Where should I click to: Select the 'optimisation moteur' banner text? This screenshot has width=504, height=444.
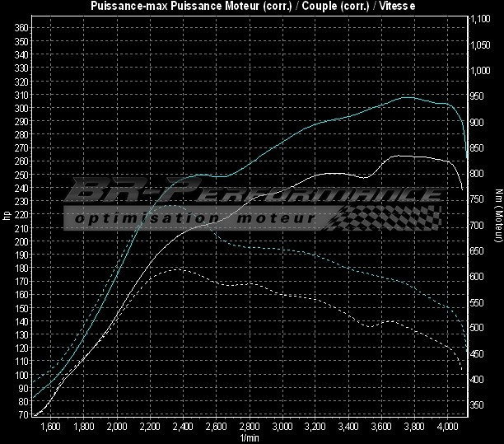tap(194, 218)
